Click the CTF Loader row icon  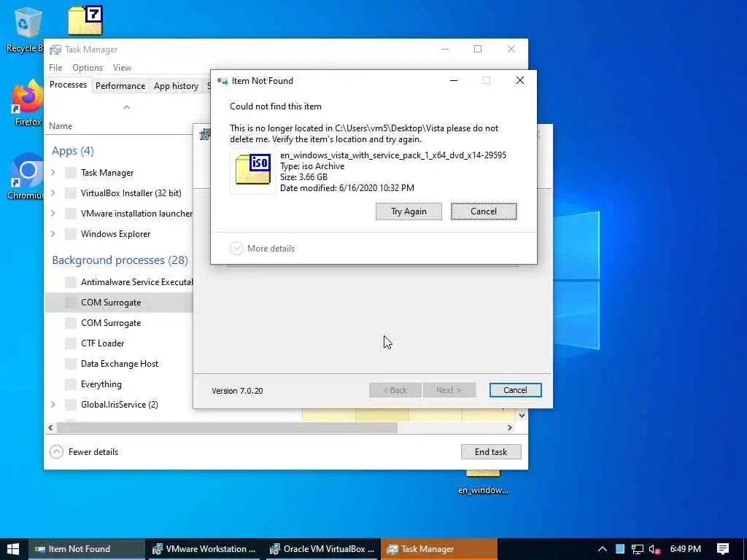pyautogui.click(x=71, y=343)
